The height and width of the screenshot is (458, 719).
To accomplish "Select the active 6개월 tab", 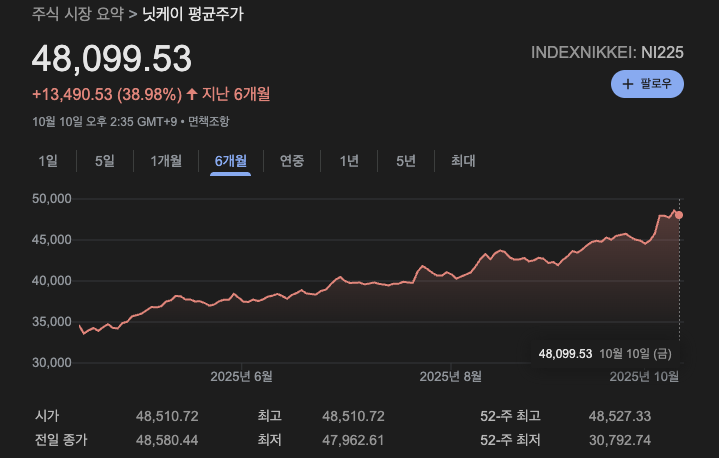I will click(x=230, y=161).
